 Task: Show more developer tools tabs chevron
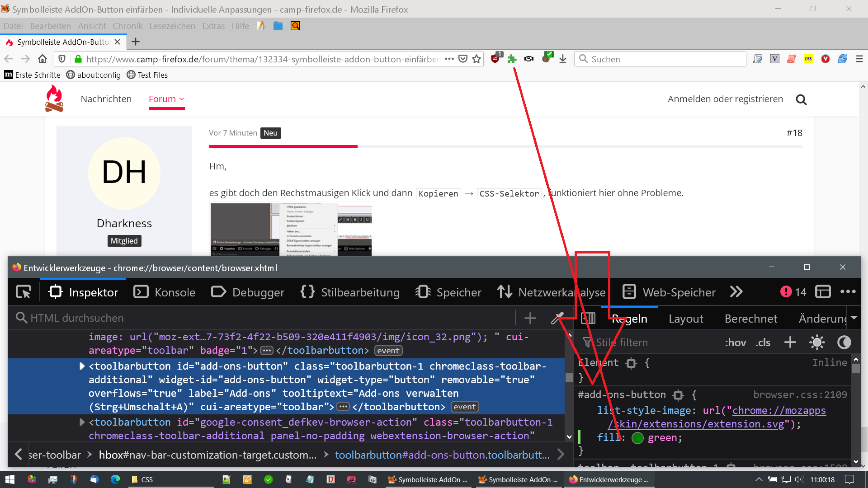736,292
